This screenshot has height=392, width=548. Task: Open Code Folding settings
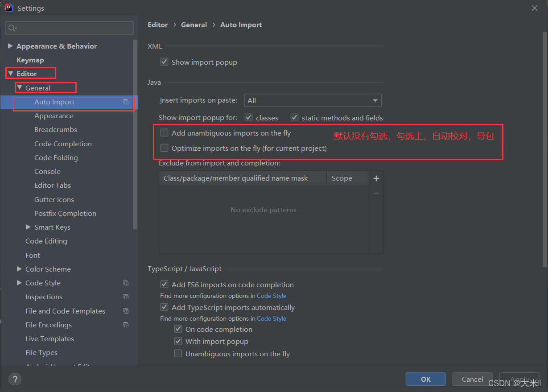click(56, 158)
